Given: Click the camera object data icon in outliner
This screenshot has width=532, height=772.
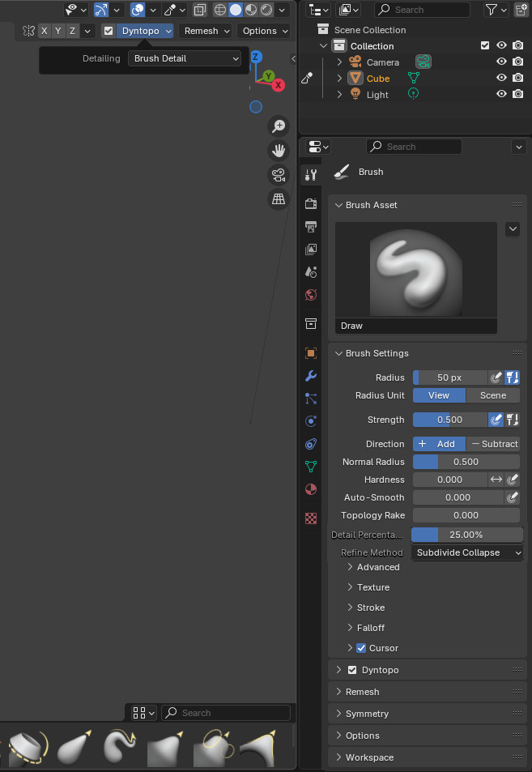Looking at the screenshot, I should [423, 62].
